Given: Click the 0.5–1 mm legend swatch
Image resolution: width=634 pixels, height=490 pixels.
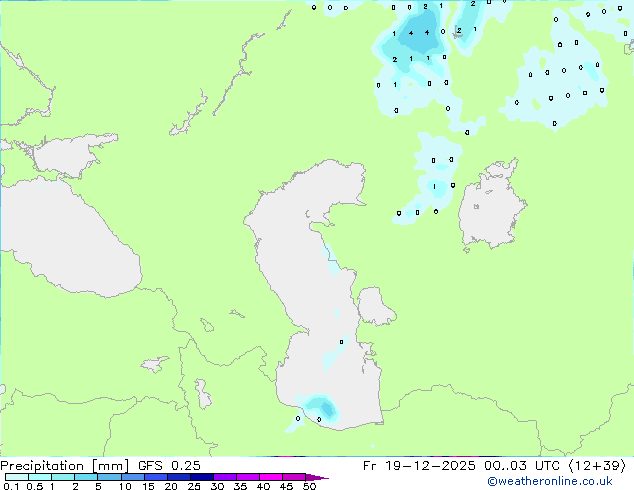Looking at the screenshot, I should click(x=40, y=477).
